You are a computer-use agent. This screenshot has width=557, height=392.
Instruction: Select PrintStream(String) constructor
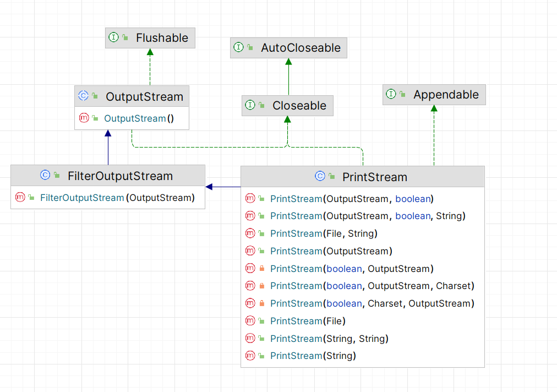tap(363, 356)
